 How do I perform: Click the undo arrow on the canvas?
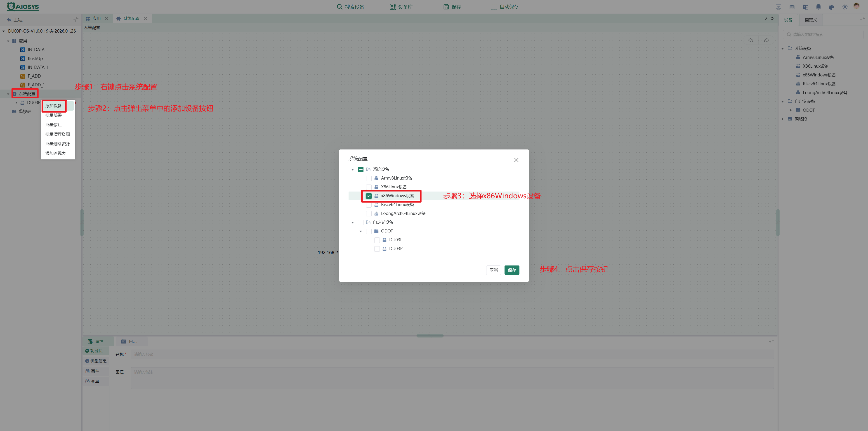[751, 40]
